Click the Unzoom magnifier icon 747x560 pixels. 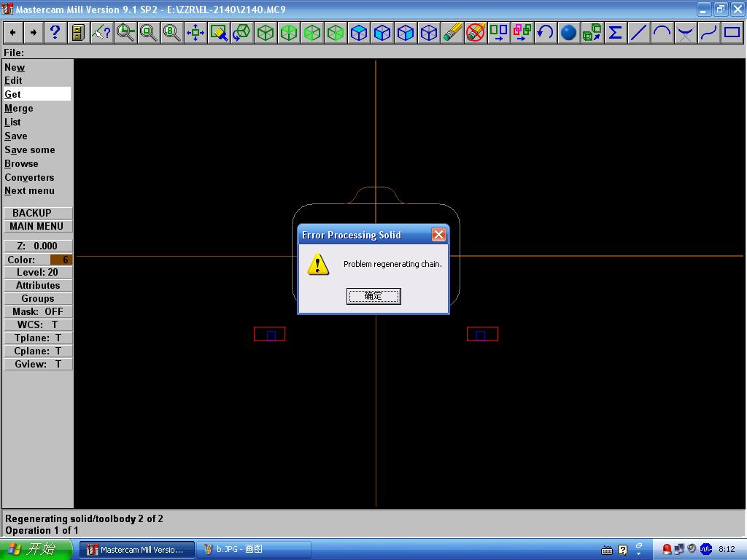tap(148, 33)
